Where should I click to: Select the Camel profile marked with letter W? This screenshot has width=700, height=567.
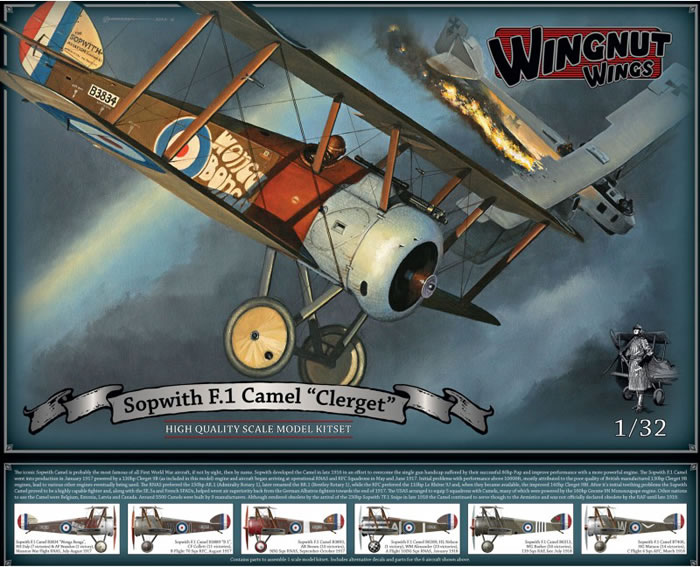click(634, 529)
